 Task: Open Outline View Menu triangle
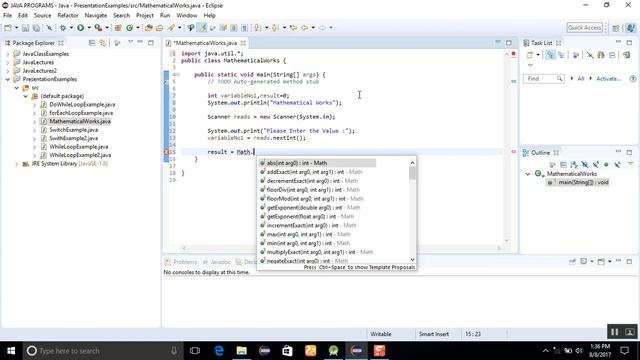coord(630,164)
